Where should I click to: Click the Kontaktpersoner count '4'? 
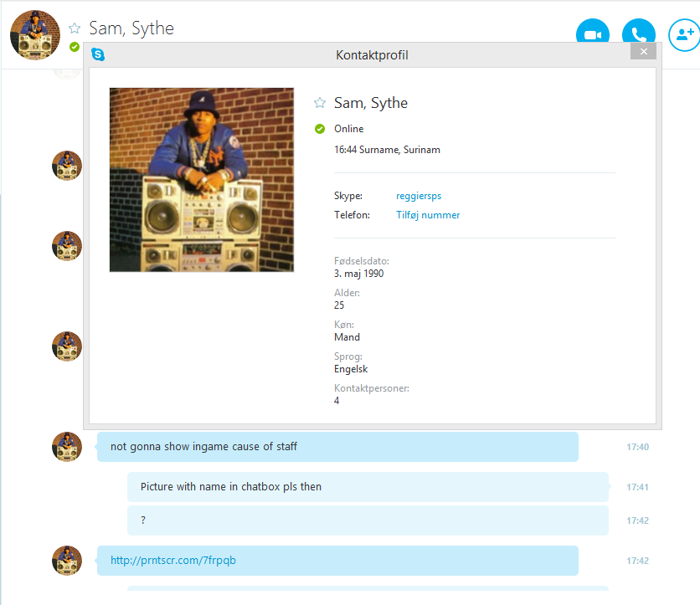[337, 401]
